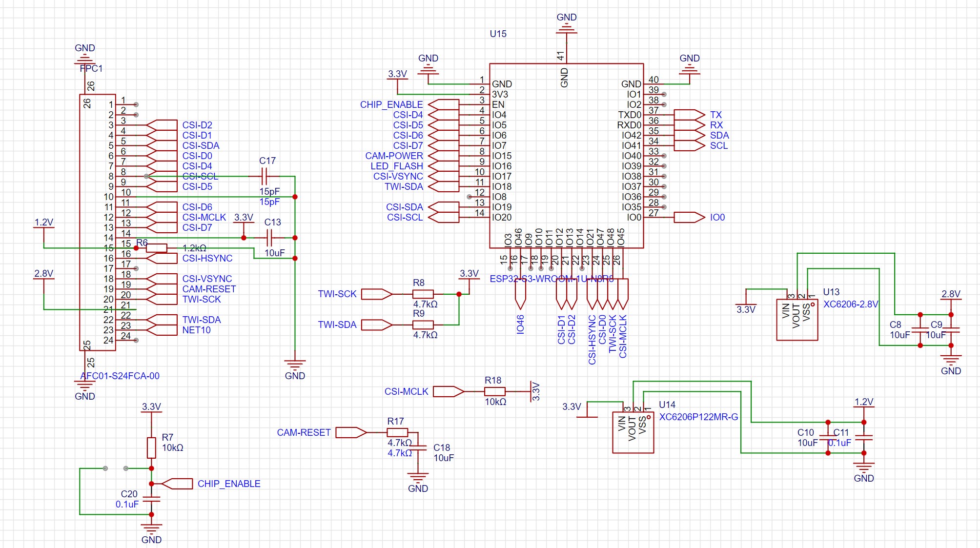This screenshot has height=548, width=980.
Task: Select the CAM-POWER net label
Action: point(394,156)
